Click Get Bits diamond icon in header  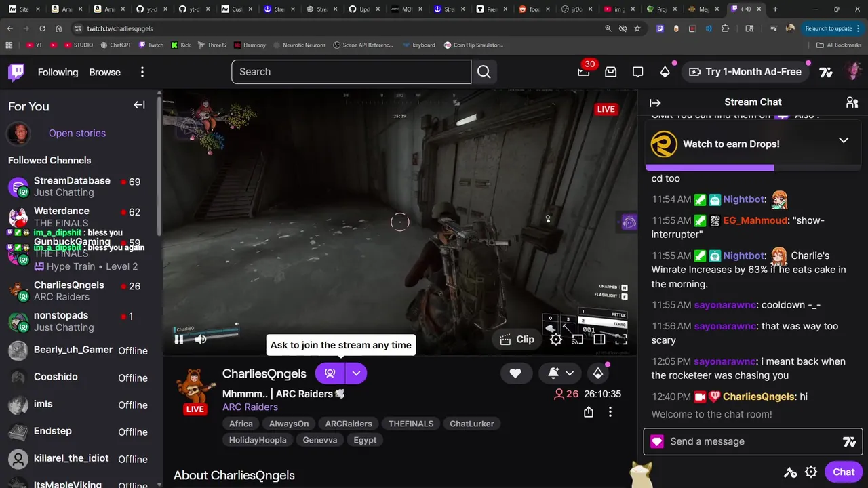[665, 72]
